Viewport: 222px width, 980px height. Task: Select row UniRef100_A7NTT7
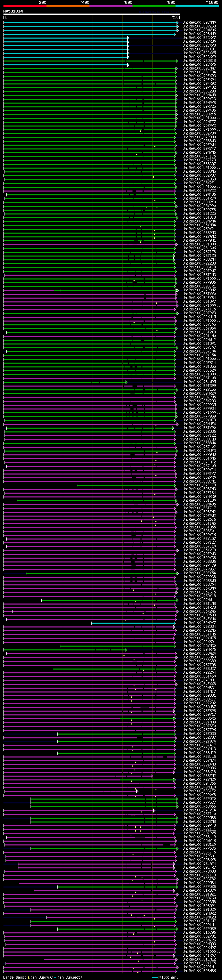coord(199,122)
